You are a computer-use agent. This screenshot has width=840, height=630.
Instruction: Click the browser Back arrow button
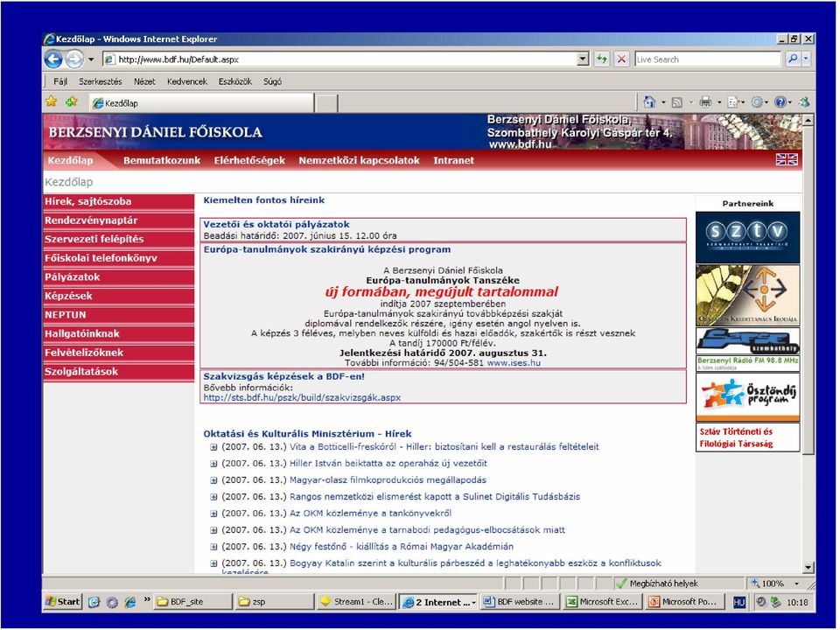pos(53,59)
